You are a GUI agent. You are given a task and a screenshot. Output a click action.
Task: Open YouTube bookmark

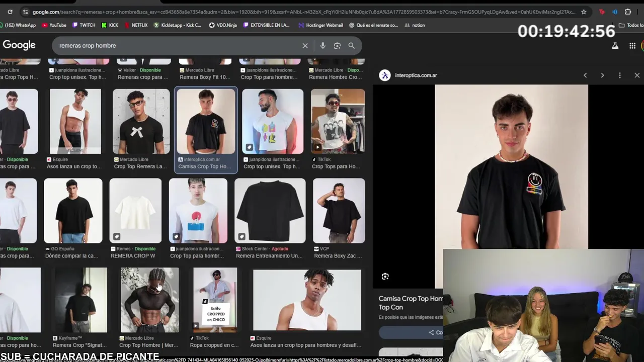(54, 25)
